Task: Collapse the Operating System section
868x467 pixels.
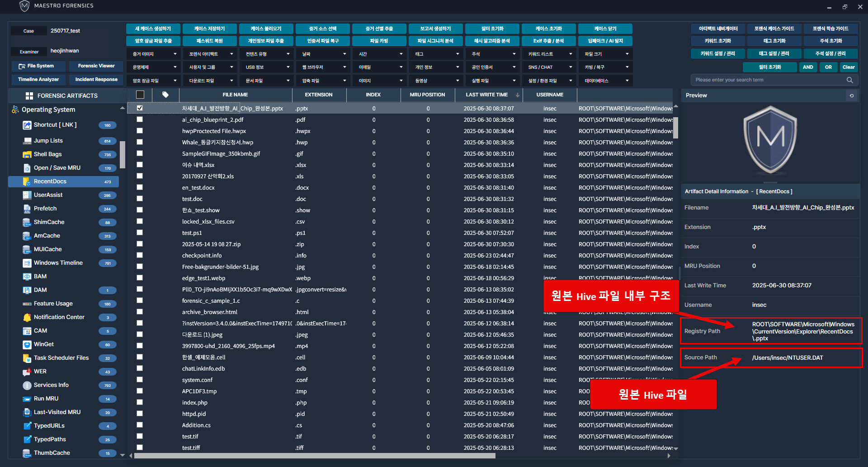Action: coord(122,109)
